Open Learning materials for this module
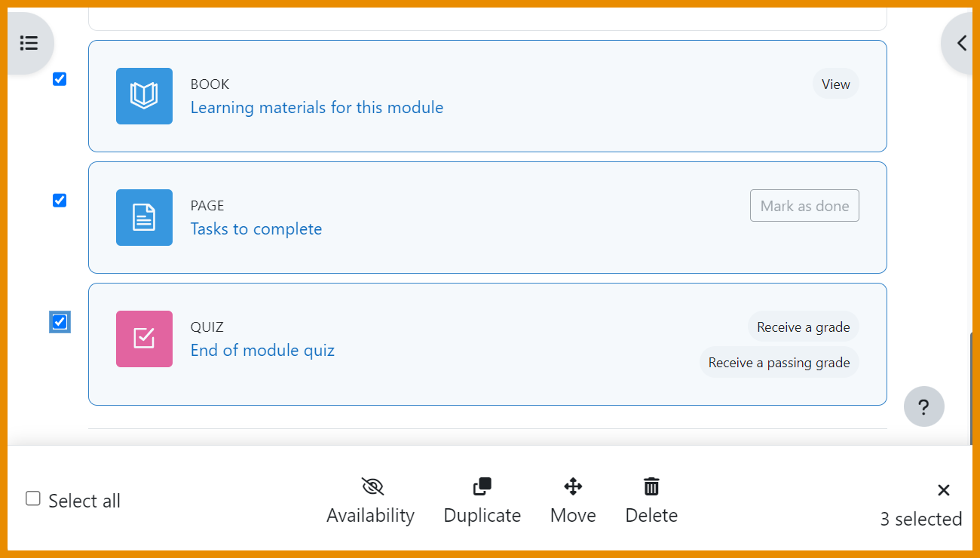 click(317, 107)
